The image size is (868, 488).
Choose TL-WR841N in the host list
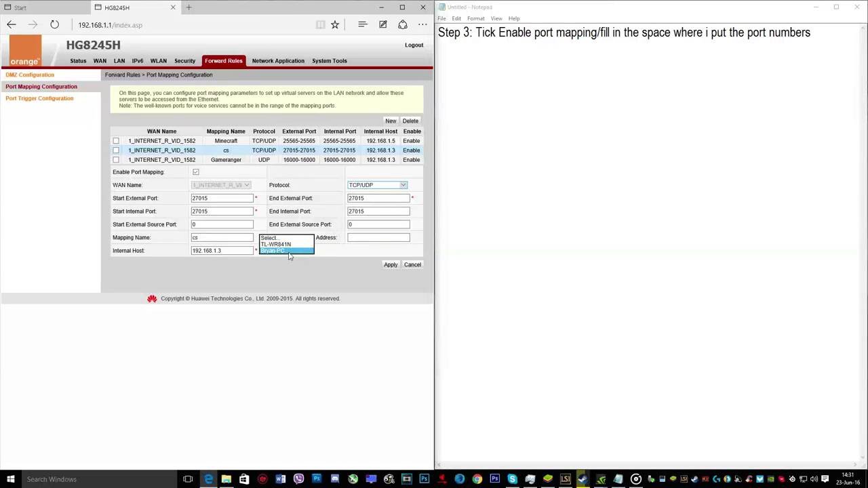tap(286, 245)
